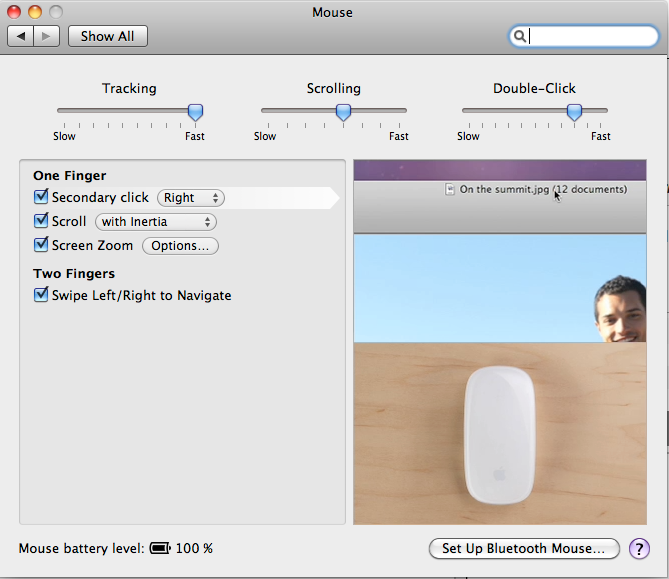Screen dimensions: 669x579
Task: Click the On the summit.jpg file icon
Action: pyautogui.click(x=451, y=189)
